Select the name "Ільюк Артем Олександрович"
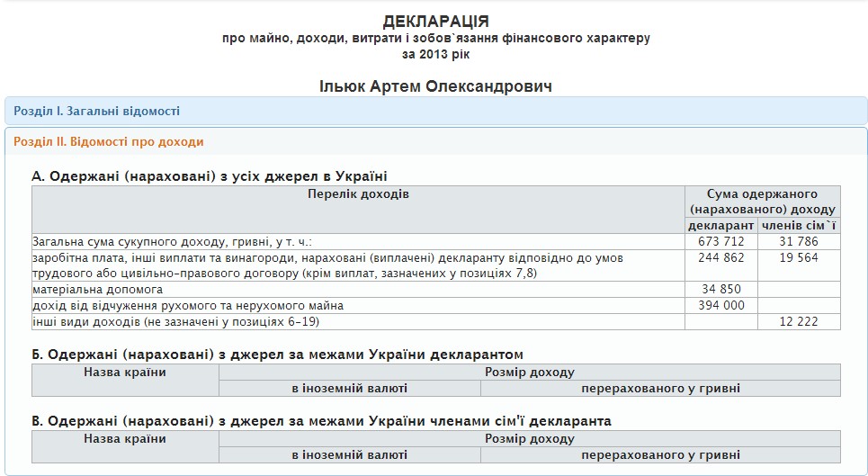 [435, 86]
